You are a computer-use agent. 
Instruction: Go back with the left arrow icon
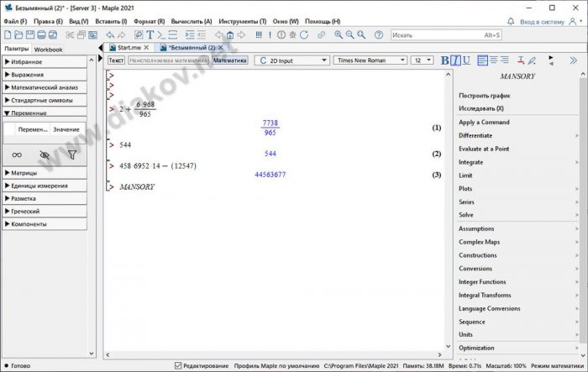pos(219,35)
